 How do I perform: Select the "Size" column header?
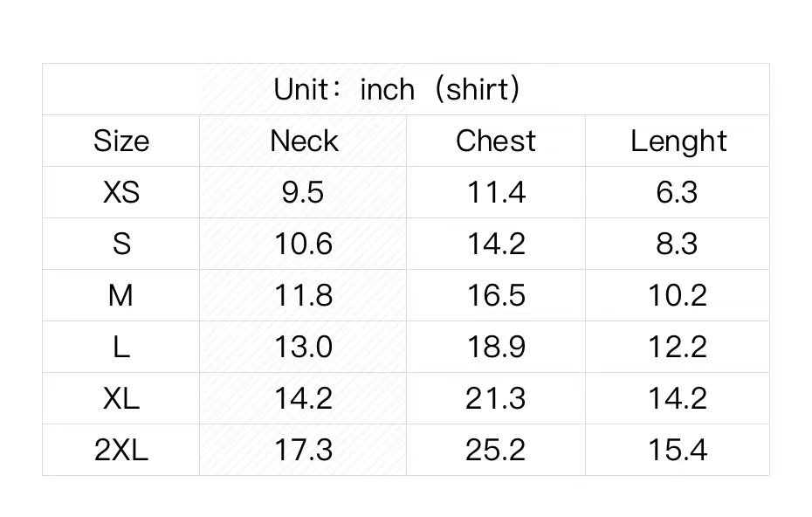pyautogui.click(x=121, y=141)
